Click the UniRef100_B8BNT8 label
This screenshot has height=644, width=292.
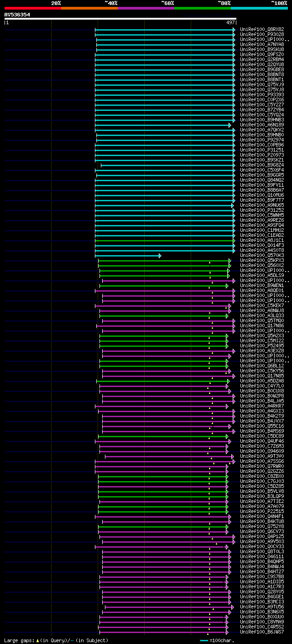coord(262,75)
